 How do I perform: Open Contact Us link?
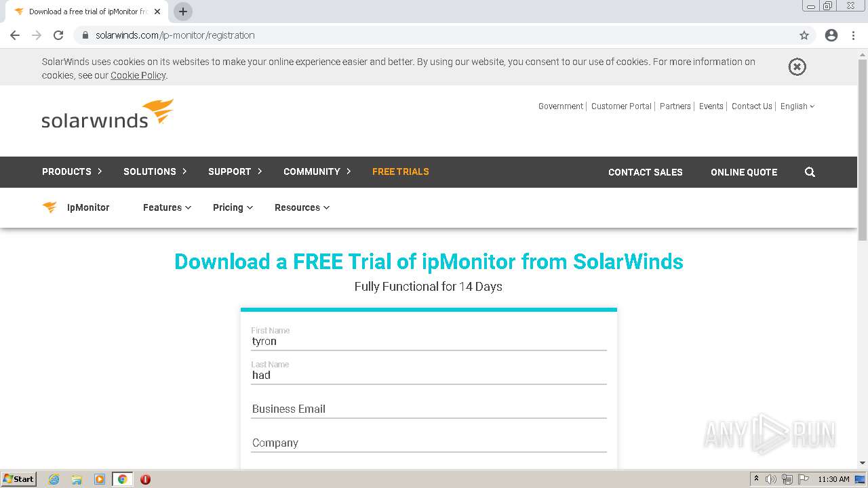point(752,106)
